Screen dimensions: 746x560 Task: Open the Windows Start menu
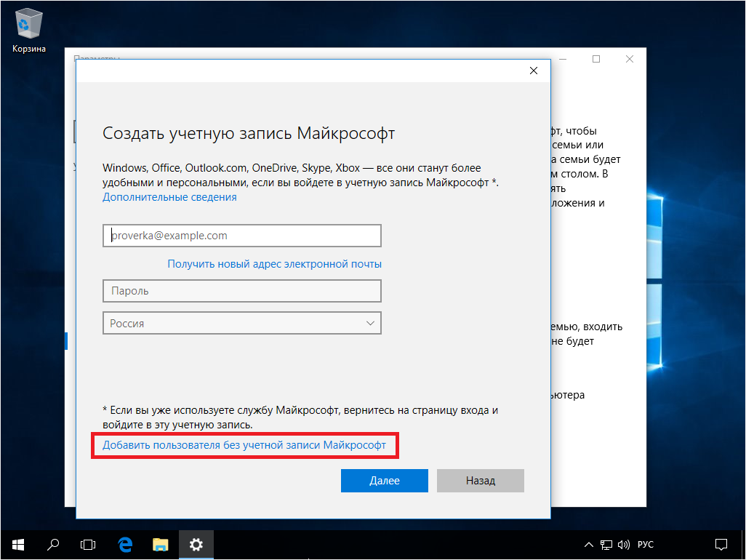tap(18, 544)
